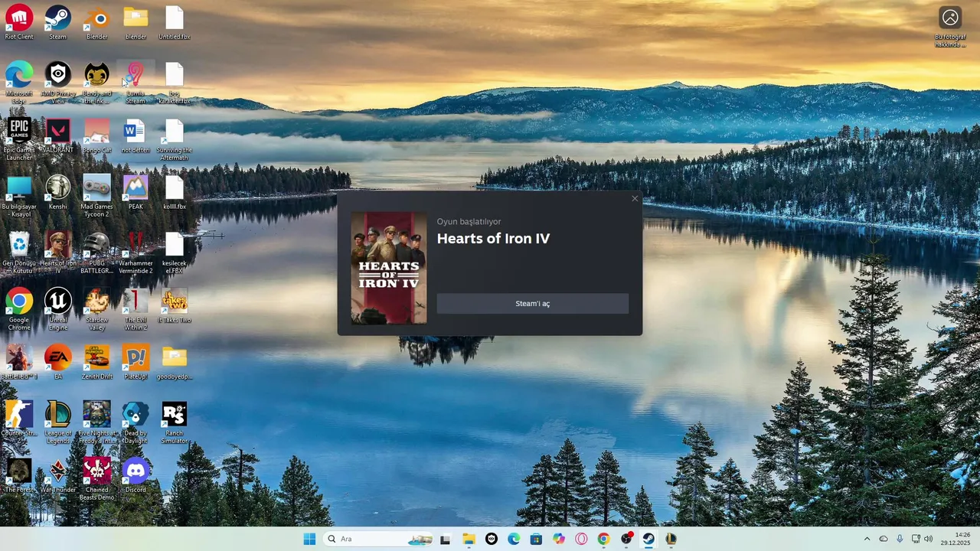Open the It Takes Two desktop shortcut

tap(175, 306)
